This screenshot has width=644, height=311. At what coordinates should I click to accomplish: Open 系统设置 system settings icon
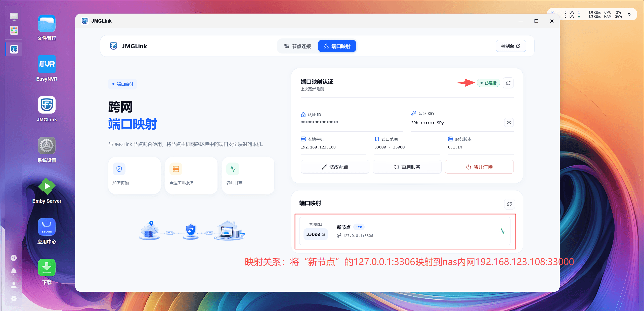47,146
